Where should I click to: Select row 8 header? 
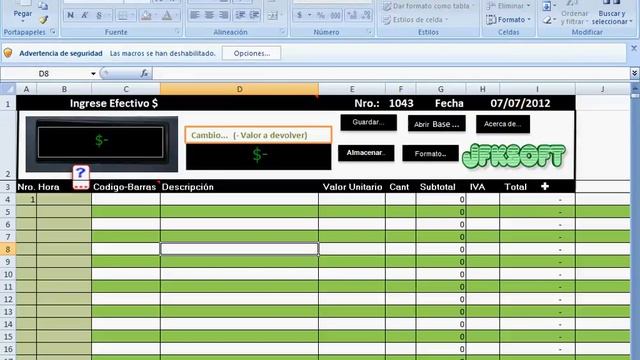click(8, 249)
